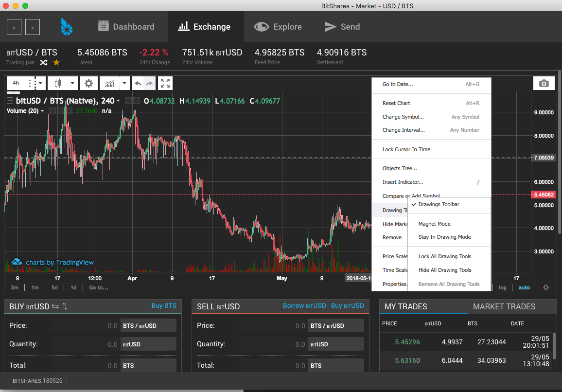Click the Insert Indicator icon on toolbar

point(110,83)
